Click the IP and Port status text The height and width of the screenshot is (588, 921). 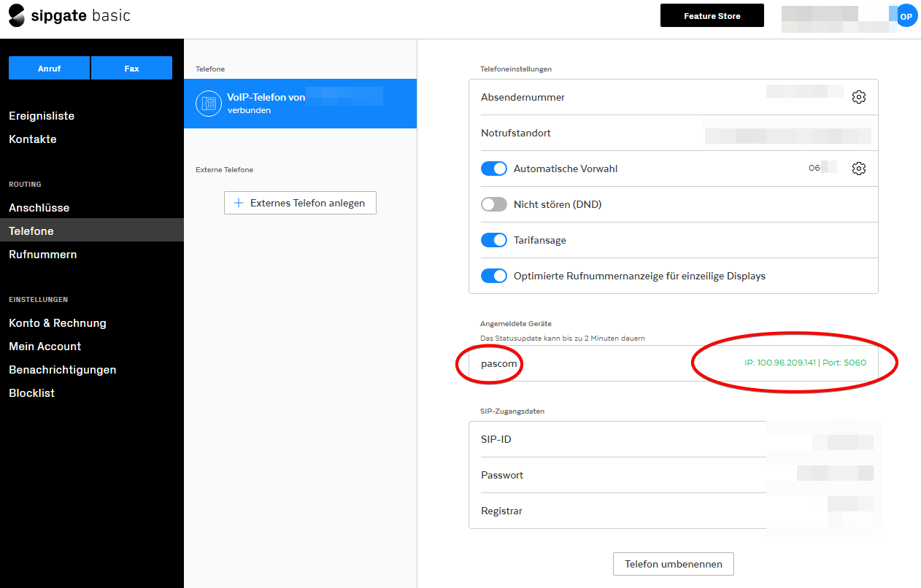pyautogui.click(x=805, y=363)
